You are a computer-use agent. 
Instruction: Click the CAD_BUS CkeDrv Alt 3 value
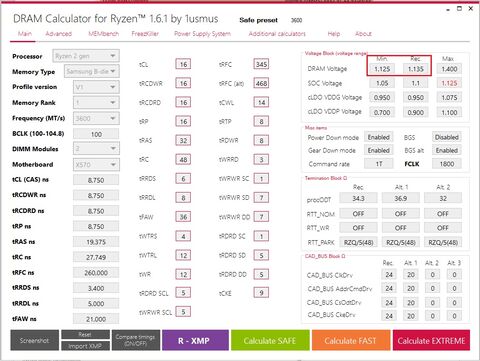click(x=454, y=316)
